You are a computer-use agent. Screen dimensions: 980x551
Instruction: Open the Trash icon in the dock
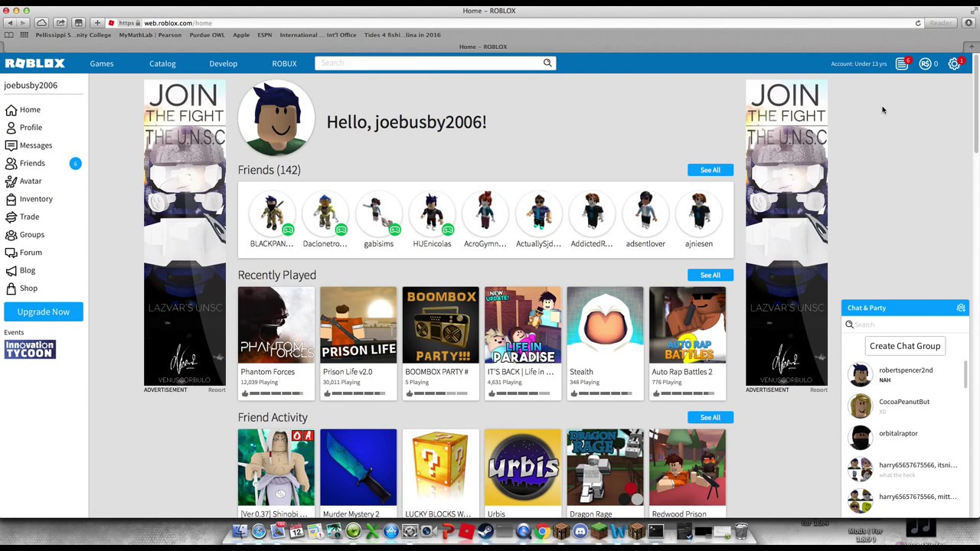coord(740,531)
